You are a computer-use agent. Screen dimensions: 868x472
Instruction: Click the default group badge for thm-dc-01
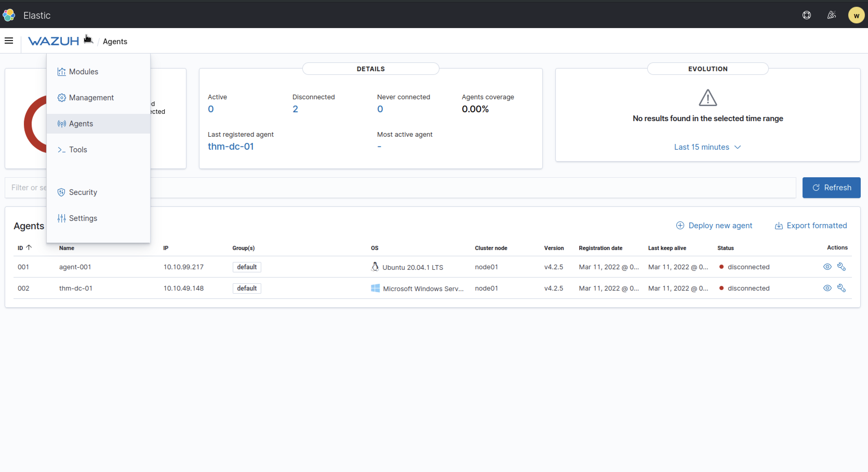(x=247, y=288)
